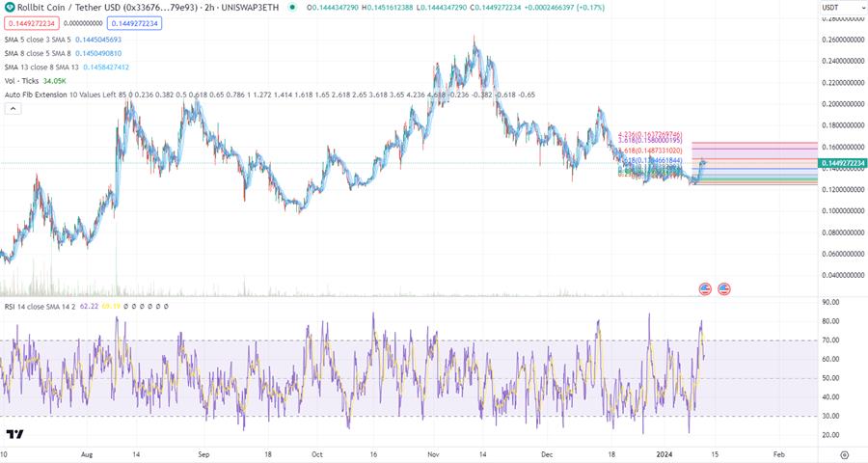Click the SMA 5 value 0.1445045693
This screenshot has width=868, height=463.
tap(98, 40)
